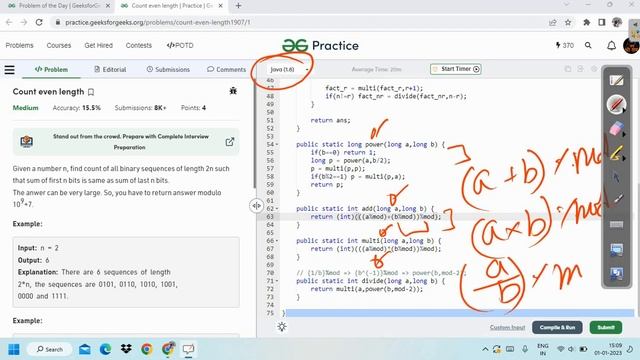Bookmark this page with the star icon

tap(568, 22)
